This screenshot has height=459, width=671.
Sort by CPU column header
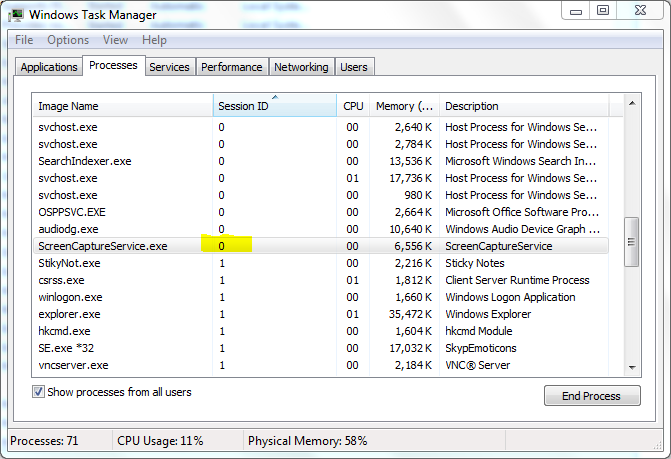click(353, 106)
